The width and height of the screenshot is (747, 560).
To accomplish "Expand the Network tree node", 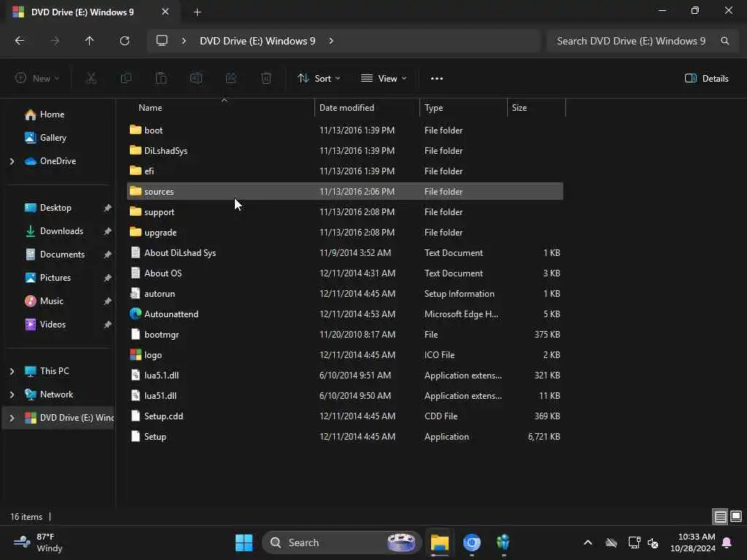I will click(12, 394).
